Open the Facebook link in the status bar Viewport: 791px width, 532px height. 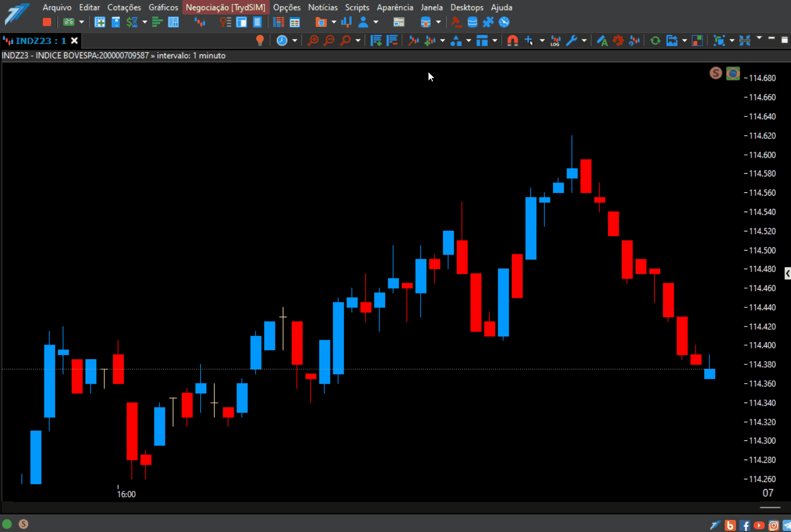tap(744, 525)
